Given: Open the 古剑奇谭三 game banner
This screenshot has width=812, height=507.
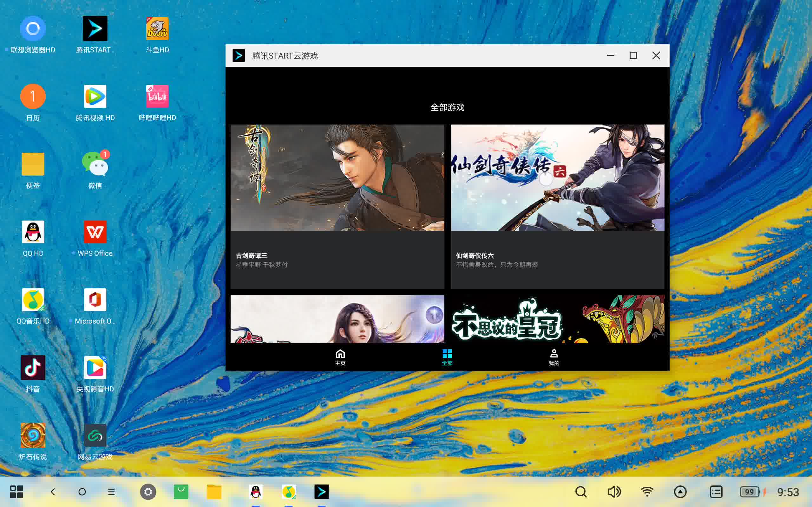Looking at the screenshot, I should tap(337, 178).
